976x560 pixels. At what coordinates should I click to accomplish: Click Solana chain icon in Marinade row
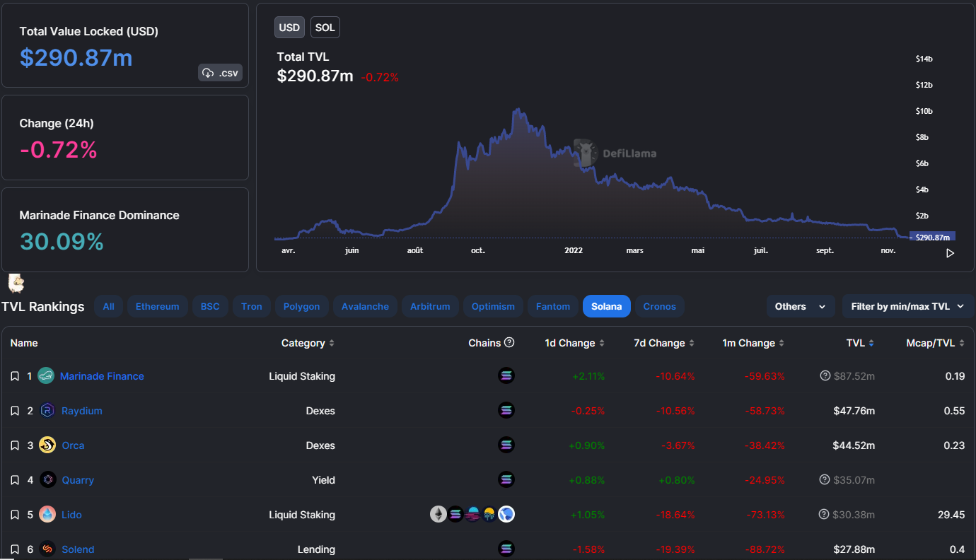[x=506, y=375]
